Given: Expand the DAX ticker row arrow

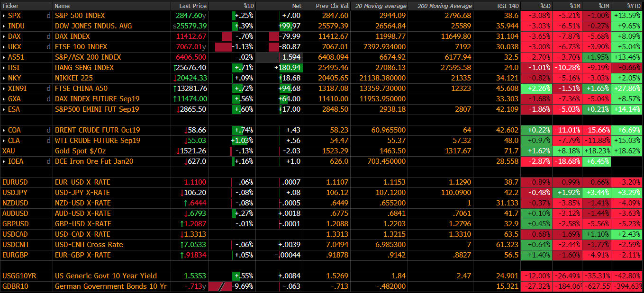Looking at the screenshot, I should pyautogui.click(x=4, y=36).
